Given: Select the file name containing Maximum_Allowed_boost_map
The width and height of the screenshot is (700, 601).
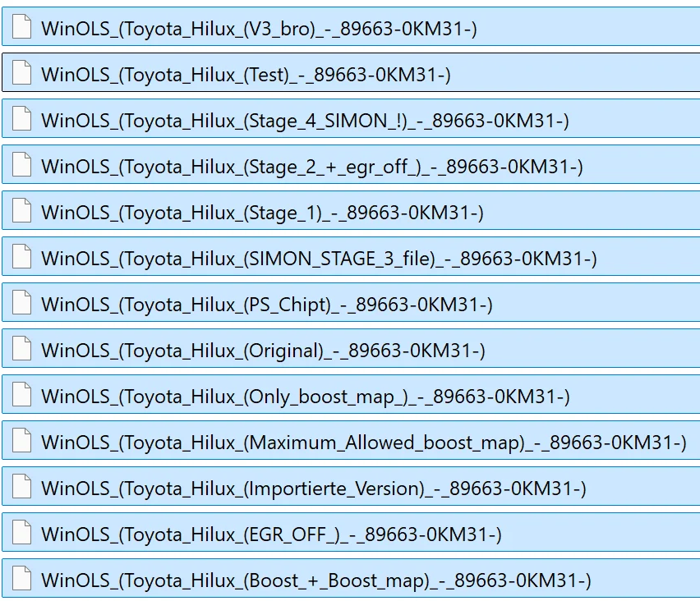Looking at the screenshot, I should pos(364,443).
